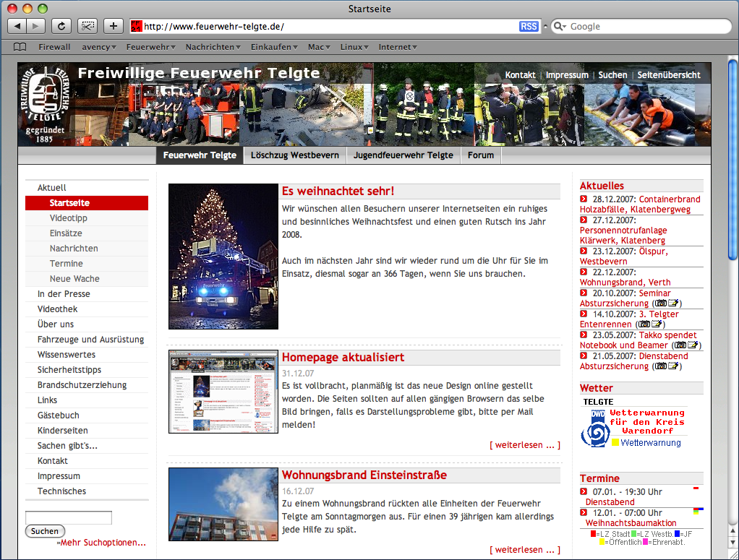Reload the page with the refresh icon
The image size is (739, 560).
(x=61, y=26)
